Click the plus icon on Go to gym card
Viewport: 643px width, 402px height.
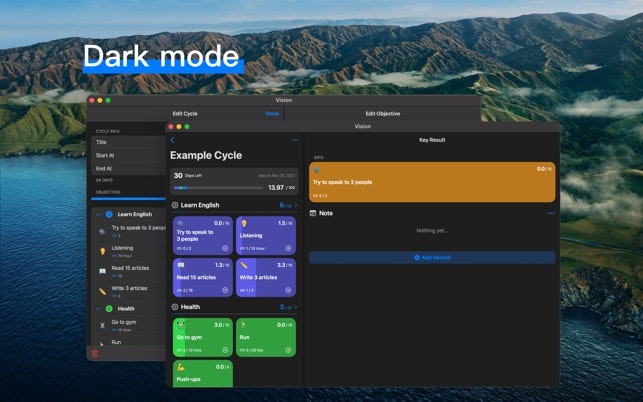225,350
